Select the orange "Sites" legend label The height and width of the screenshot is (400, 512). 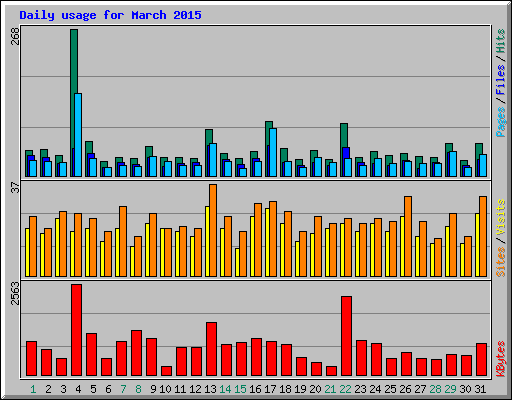point(501,262)
